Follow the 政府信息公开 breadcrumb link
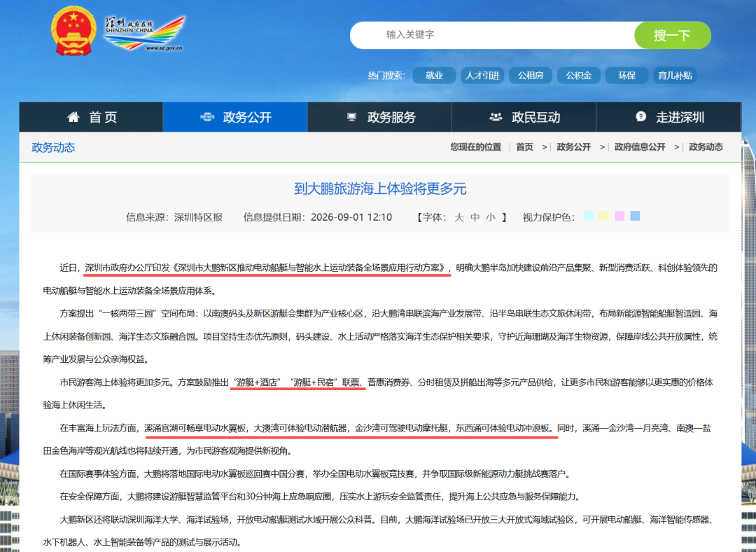The height and width of the screenshot is (552, 756). (640, 146)
